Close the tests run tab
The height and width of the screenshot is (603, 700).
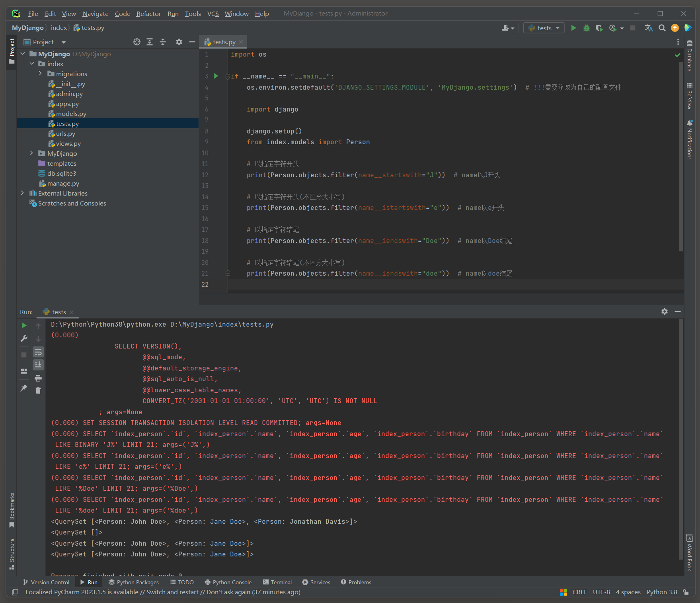coord(72,312)
